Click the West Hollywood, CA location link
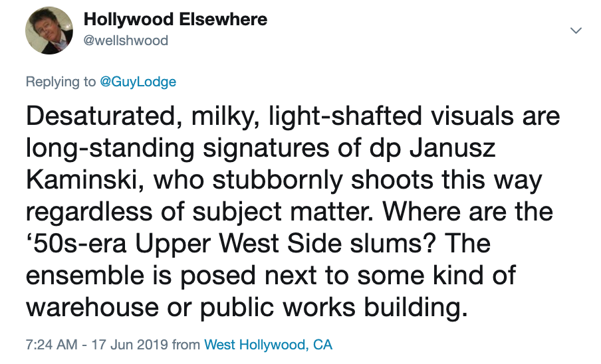Screen dimensions: 601x364 pyautogui.click(x=268, y=345)
